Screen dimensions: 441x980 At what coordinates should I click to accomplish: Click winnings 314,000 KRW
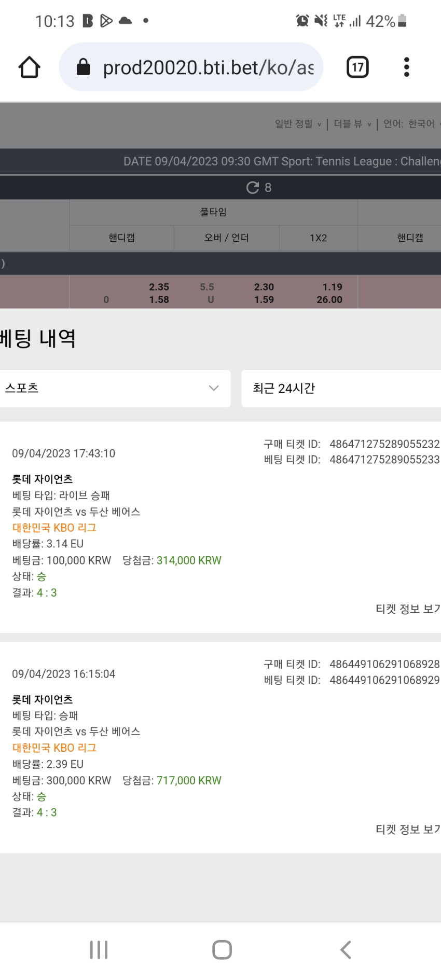pos(189,560)
